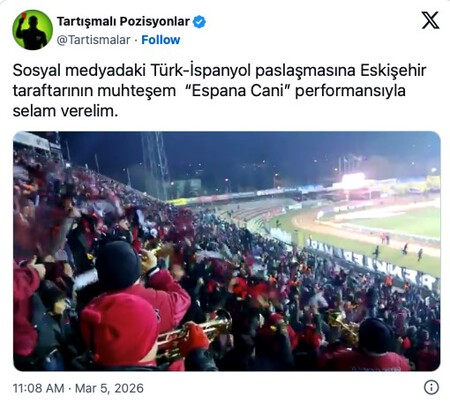The width and height of the screenshot is (450, 404).
Task: Click the word "Eskişehir" in the tweet
Action: pos(393,71)
